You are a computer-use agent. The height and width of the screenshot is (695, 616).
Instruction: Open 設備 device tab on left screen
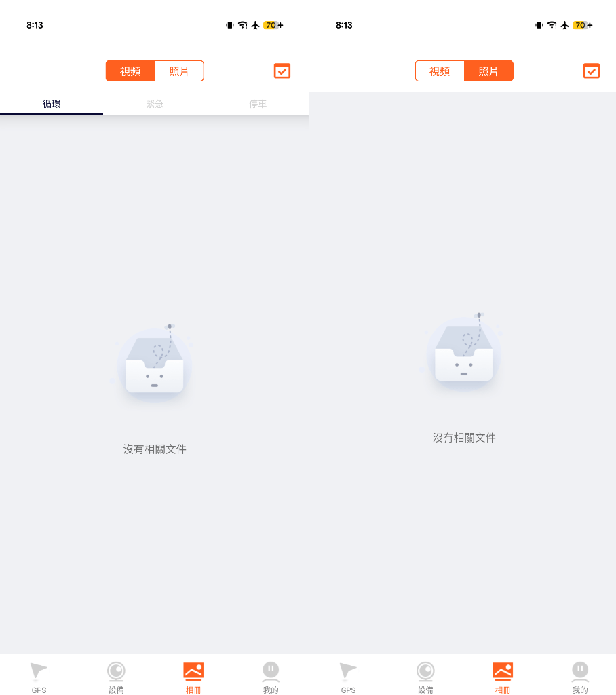point(116,677)
